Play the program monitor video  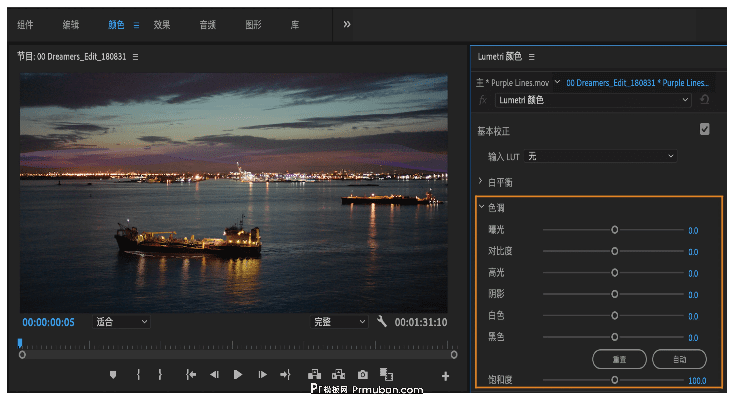(x=238, y=375)
